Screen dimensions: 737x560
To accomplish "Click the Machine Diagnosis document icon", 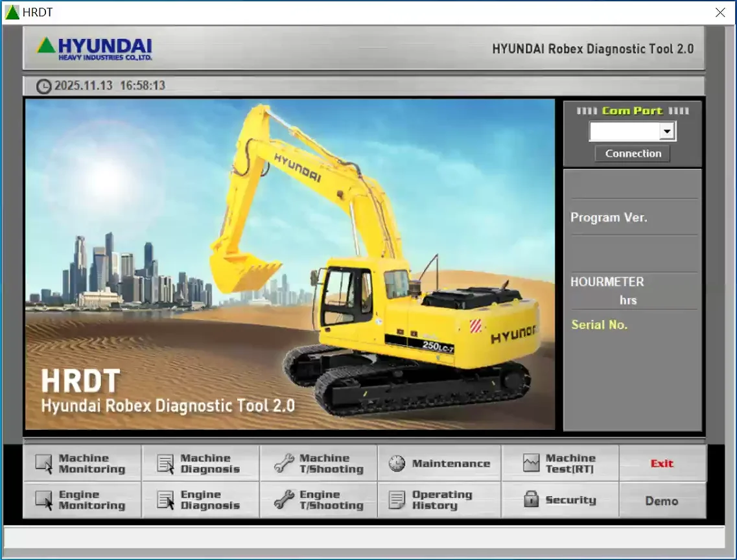I will [165, 463].
